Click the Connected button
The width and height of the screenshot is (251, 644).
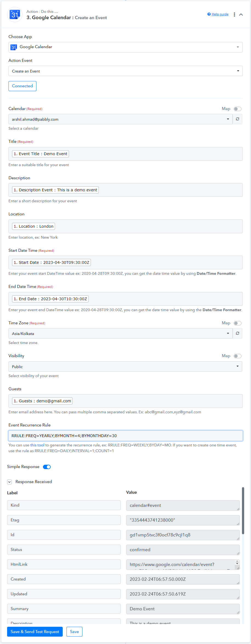pos(22,86)
